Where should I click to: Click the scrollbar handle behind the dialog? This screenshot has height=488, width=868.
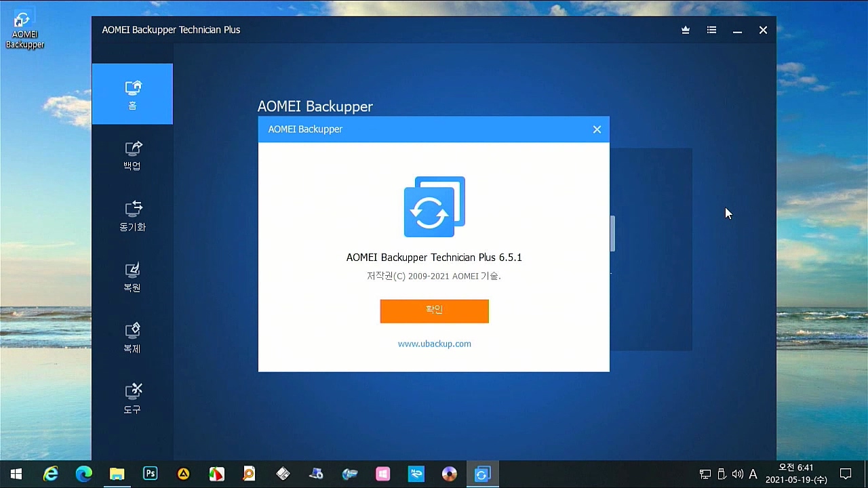pos(612,234)
